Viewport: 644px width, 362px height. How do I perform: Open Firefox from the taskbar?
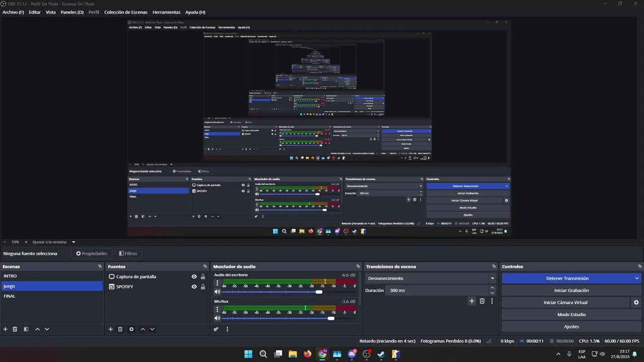tap(307, 354)
